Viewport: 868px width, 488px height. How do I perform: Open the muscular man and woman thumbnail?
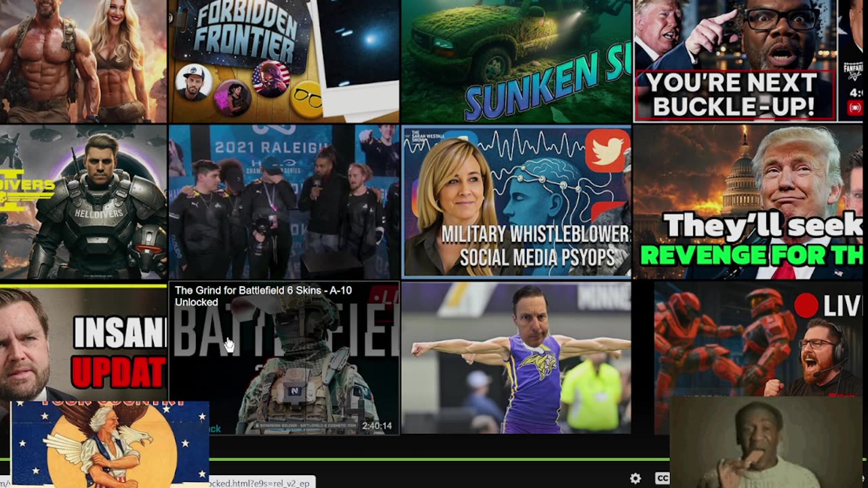(x=83, y=61)
